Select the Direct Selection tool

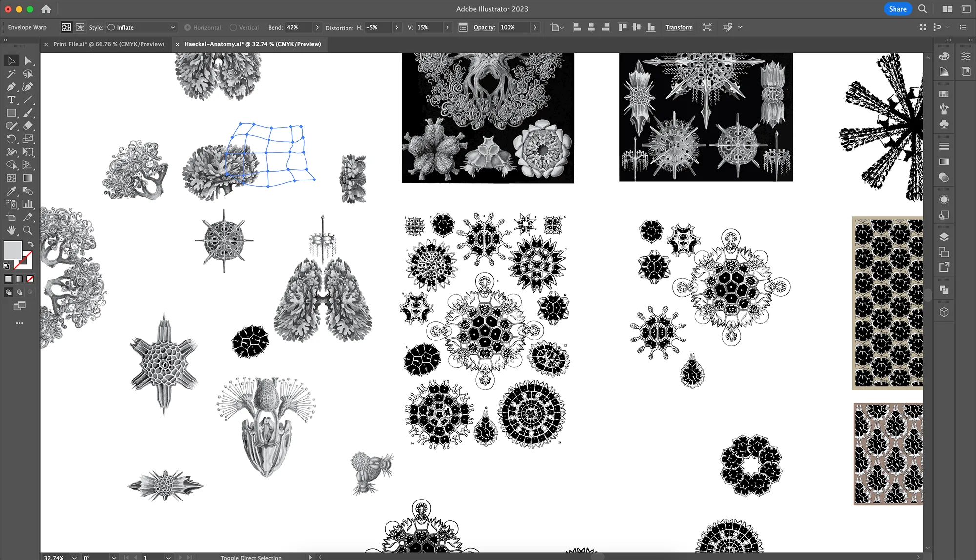coord(28,60)
